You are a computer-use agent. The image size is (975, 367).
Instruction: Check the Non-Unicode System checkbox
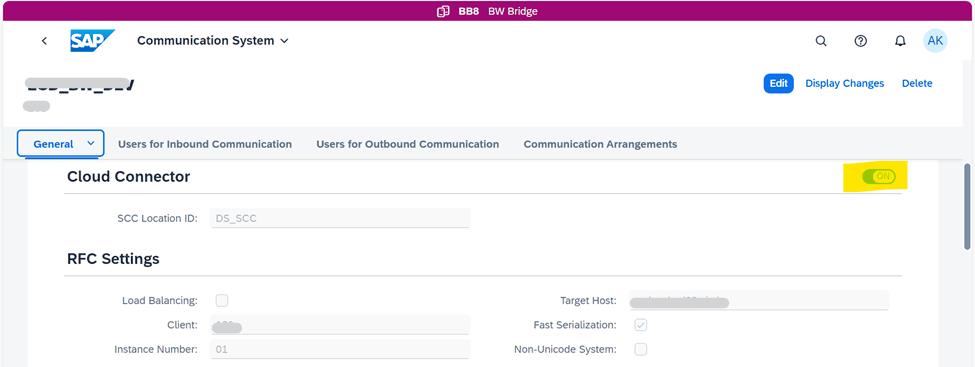point(640,349)
